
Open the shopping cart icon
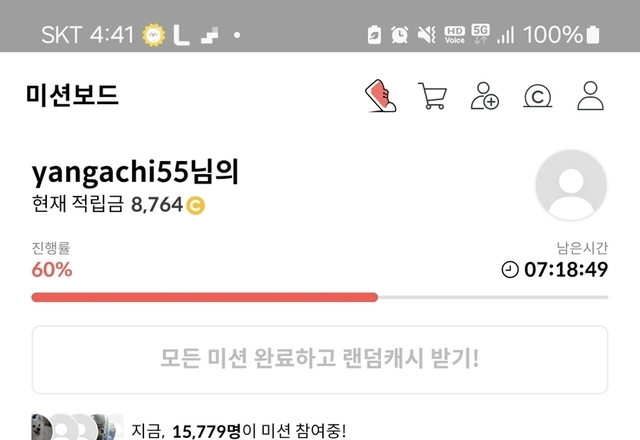[x=432, y=96]
